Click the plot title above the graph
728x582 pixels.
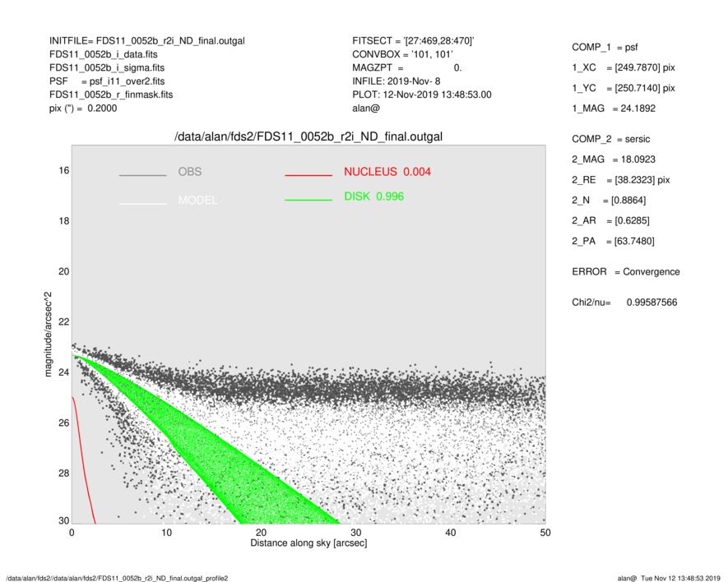click(308, 136)
